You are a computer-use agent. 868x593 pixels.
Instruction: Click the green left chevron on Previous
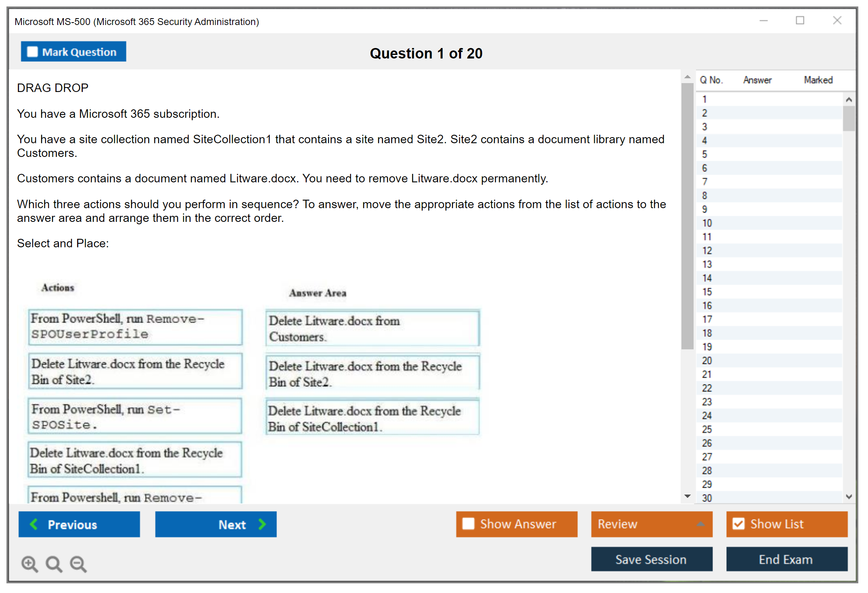pyautogui.click(x=34, y=524)
